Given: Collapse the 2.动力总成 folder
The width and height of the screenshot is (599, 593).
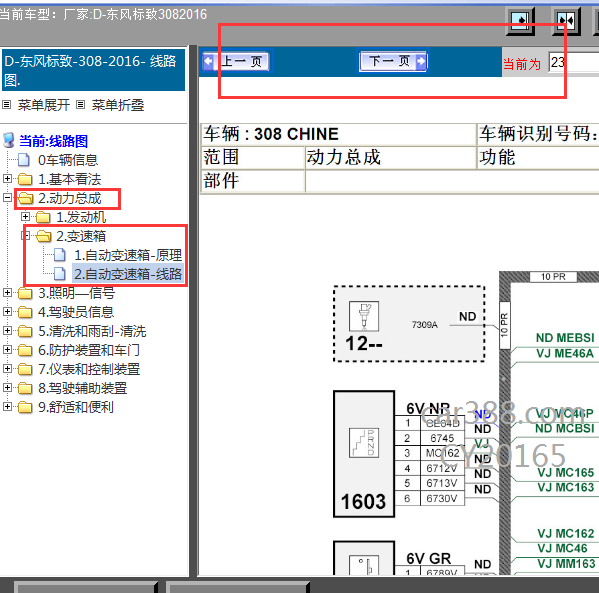Looking at the screenshot, I should (x=7, y=198).
